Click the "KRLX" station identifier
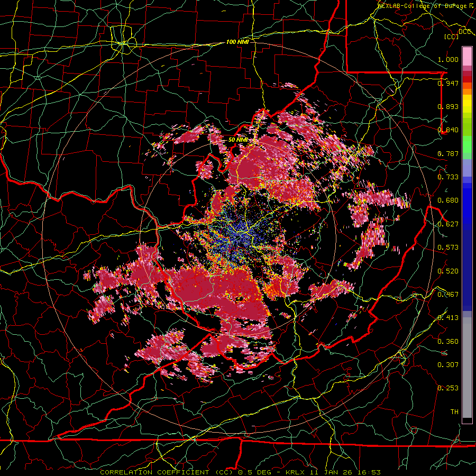The height and width of the screenshot is (476, 476). (296, 472)
